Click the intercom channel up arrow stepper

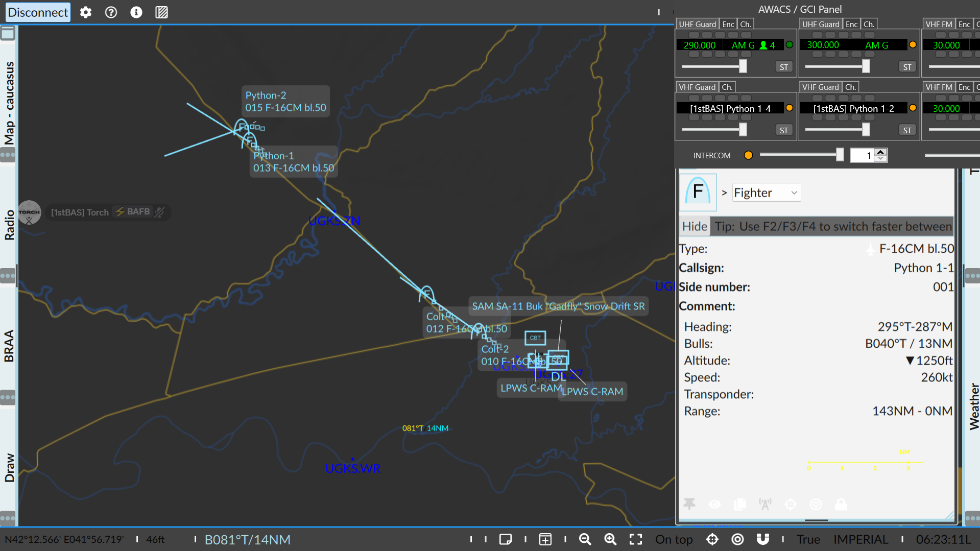(881, 152)
